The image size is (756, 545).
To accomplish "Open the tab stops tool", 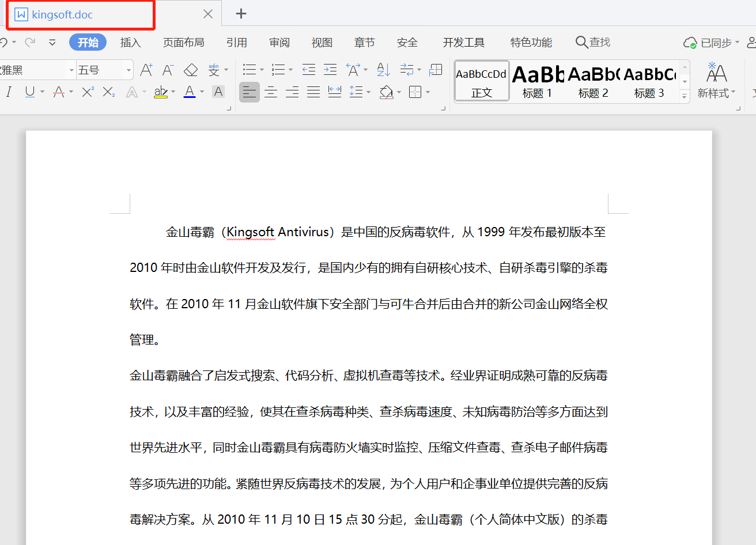I will click(436, 70).
